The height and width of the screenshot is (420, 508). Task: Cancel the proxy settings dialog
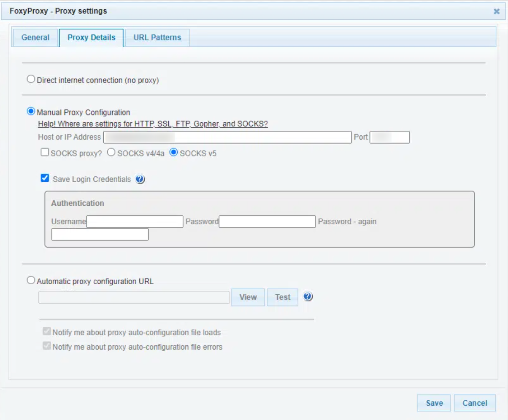[x=475, y=403]
